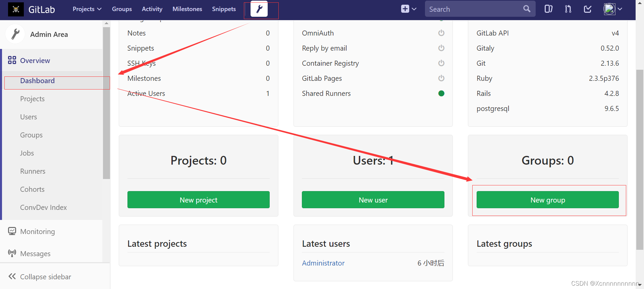Viewport: 644px width, 289px height.
Task: Click the page vertical scrollbar
Action: [640, 159]
